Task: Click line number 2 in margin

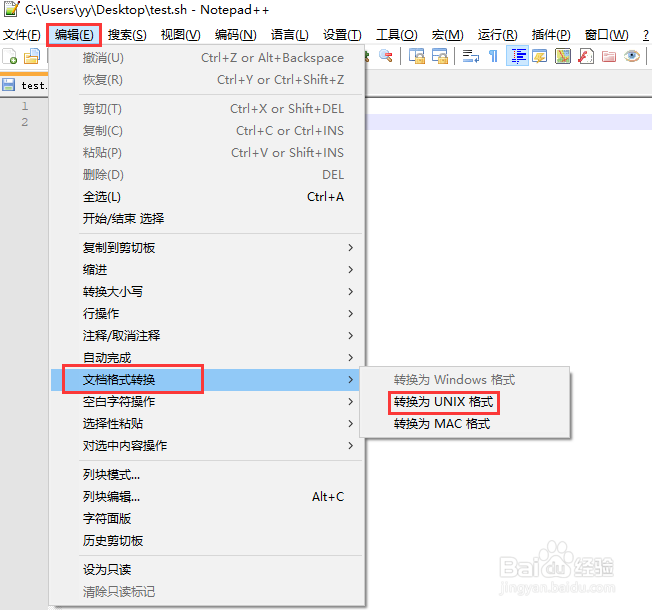Action: 25,122
